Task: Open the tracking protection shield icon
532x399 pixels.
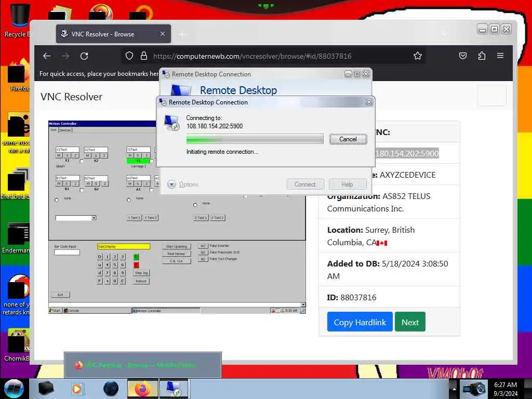Action: point(129,56)
